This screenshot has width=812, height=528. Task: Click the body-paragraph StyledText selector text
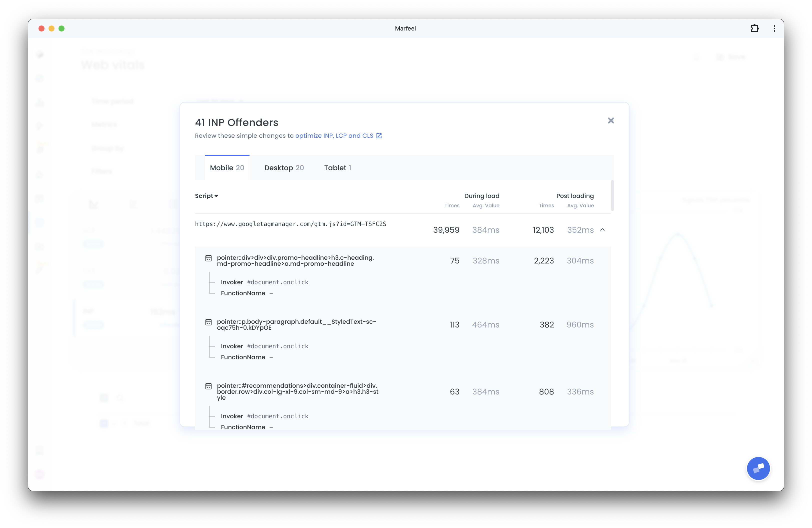point(296,324)
